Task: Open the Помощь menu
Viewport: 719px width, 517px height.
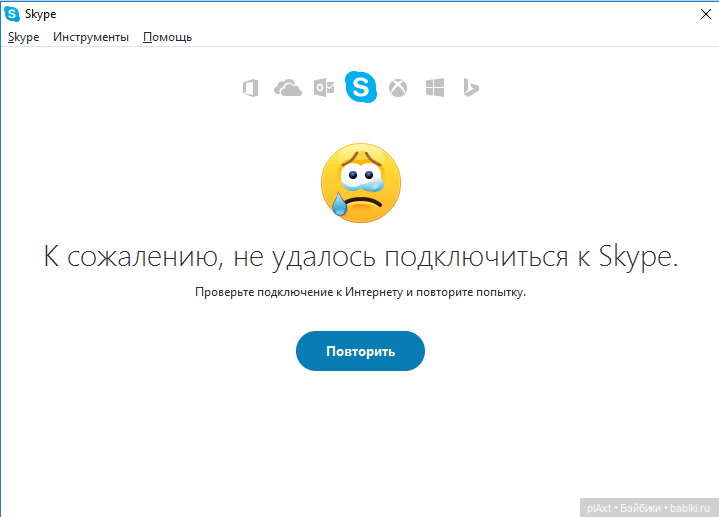Action: (x=167, y=37)
